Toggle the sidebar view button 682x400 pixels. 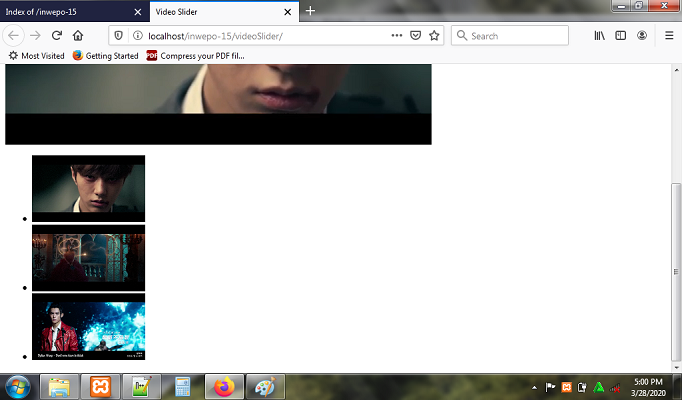point(621,36)
